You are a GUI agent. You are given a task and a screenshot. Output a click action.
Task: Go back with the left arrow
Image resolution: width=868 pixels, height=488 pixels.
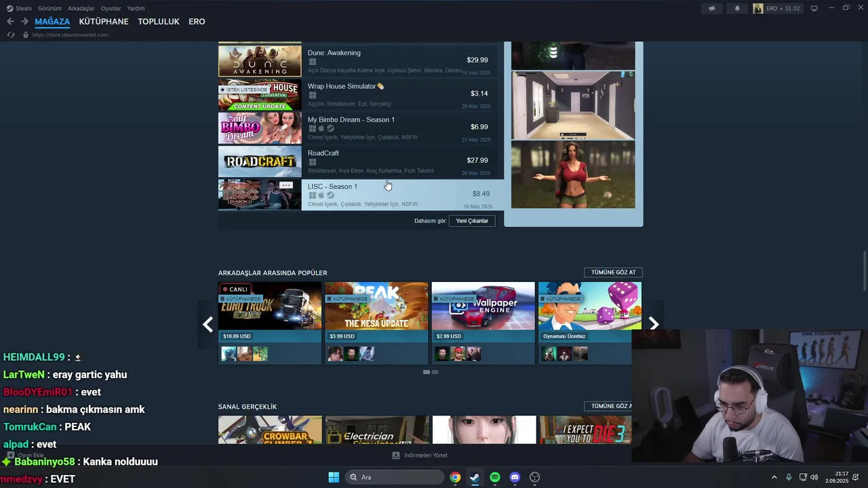click(x=10, y=22)
